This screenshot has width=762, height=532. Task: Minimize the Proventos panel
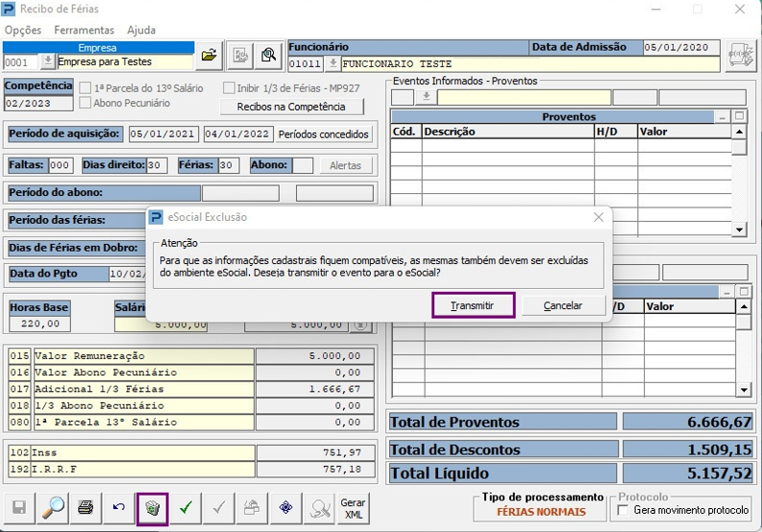tap(723, 116)
